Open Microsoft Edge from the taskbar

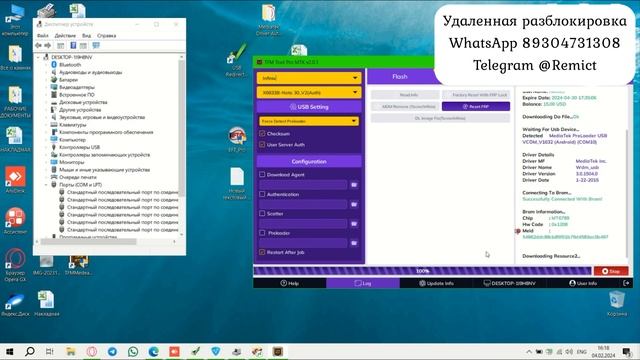coord(153,351)
